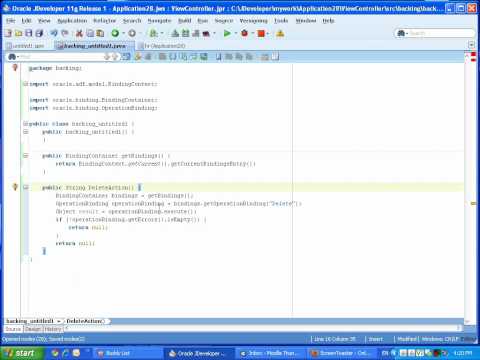
Task: Terminate the process with the red square icon
Action: click(261, 33)
